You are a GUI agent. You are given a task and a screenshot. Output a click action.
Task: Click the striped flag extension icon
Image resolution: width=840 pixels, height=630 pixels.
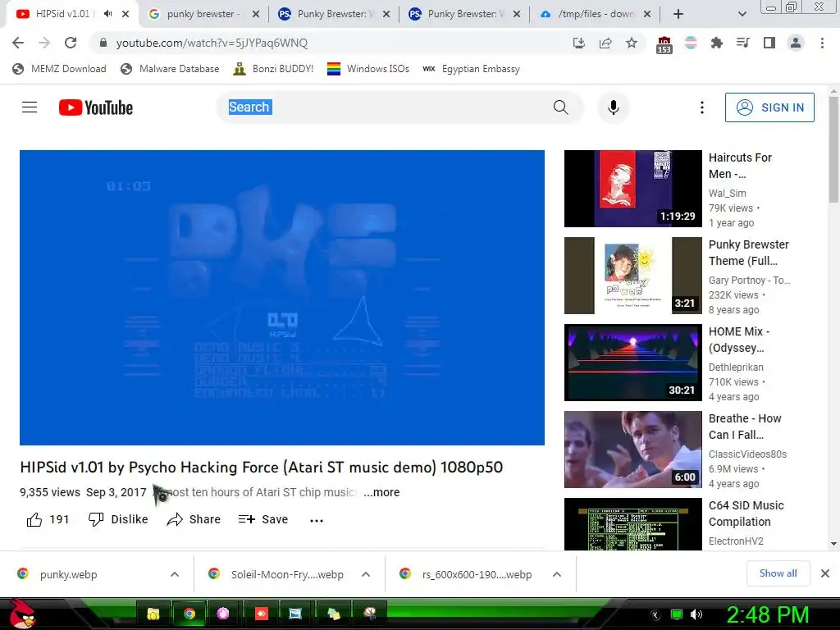(691, 43)
